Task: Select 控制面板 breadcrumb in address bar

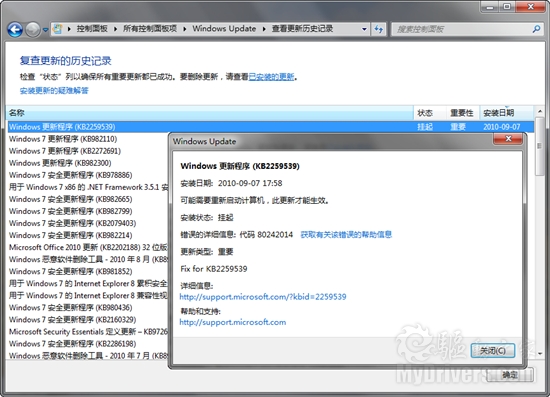Action: click(x=92, y=29)
